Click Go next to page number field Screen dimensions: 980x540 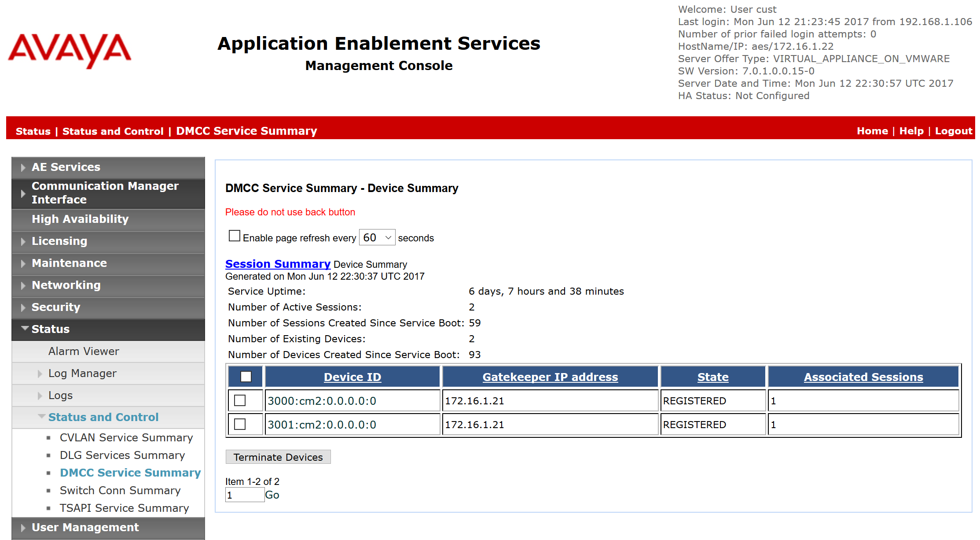click(x=272, y=495)
